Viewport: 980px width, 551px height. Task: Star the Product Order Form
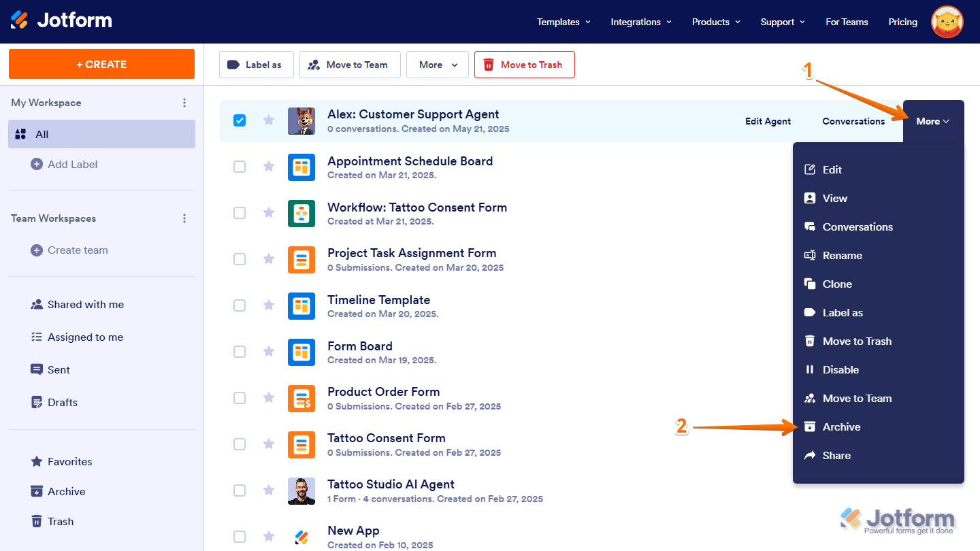click(x=268, y=398)
